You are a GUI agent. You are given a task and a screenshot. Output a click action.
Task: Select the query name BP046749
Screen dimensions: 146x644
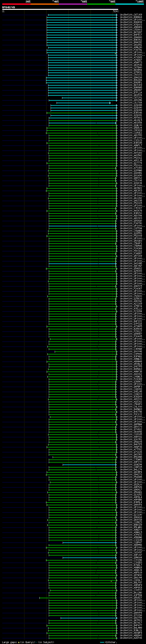point(8,8)
